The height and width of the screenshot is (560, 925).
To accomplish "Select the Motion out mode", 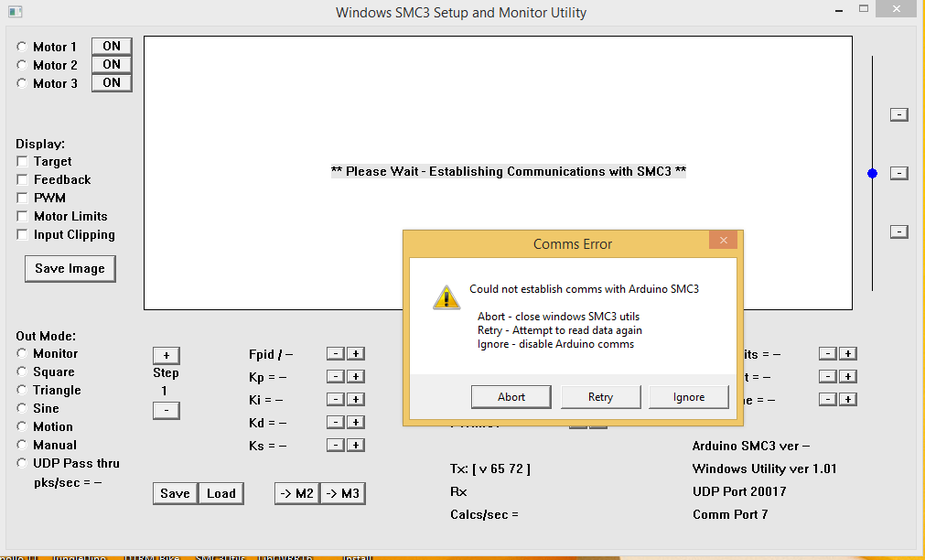I will point(22,426).
